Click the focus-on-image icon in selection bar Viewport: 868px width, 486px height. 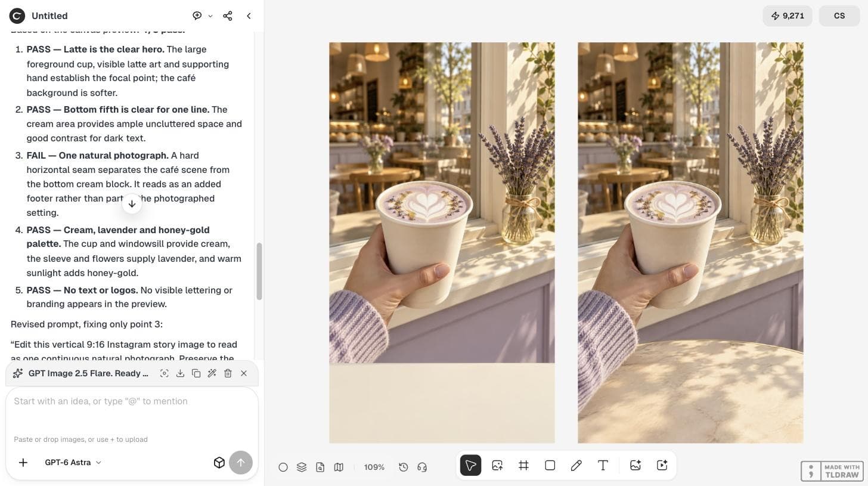click(x=164, y=373)
